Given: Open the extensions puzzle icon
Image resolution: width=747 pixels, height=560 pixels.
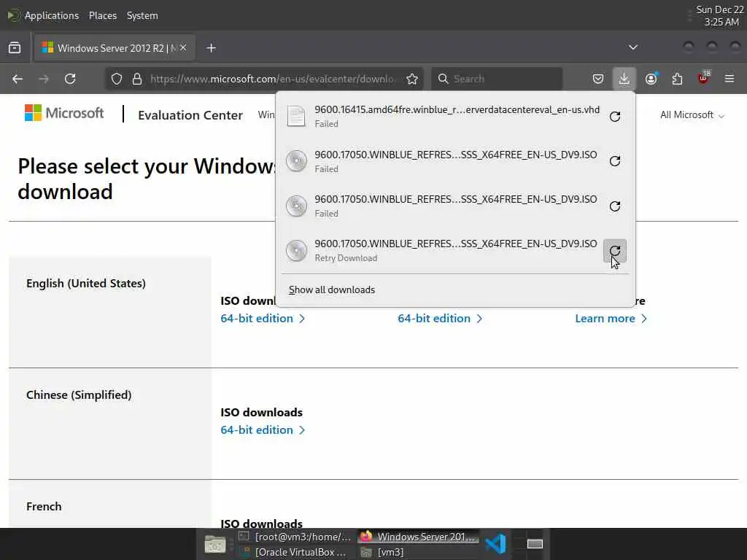Looking at the screenshot, I should (x=677, y=79).
